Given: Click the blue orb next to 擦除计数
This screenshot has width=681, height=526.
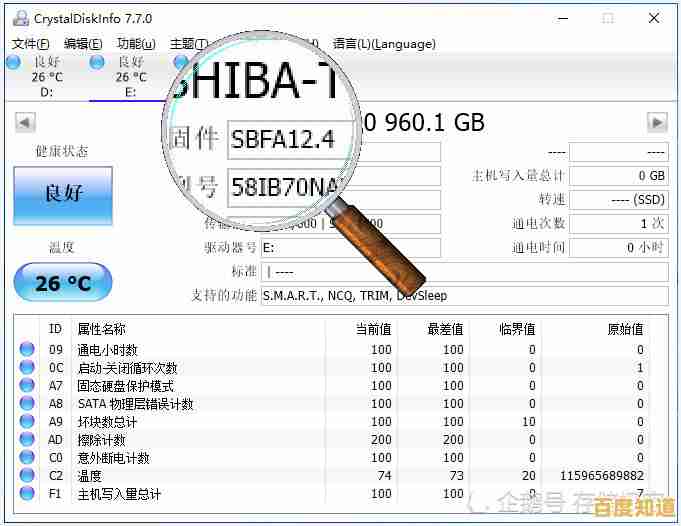Looking at the screenshot, I should point(27,440).
